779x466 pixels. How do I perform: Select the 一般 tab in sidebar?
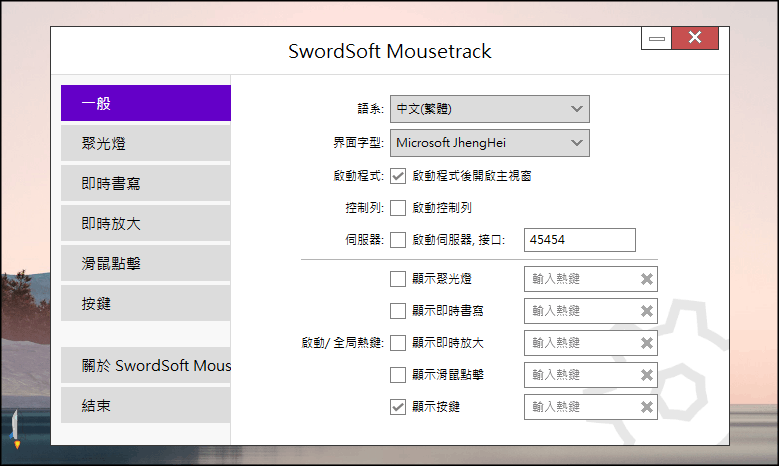point(146,103)
